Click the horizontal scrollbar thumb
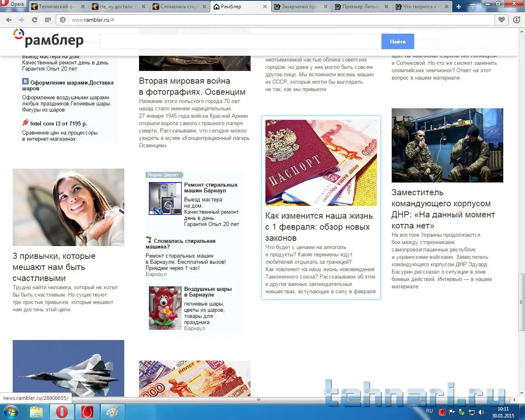 [x=259, y=400]
